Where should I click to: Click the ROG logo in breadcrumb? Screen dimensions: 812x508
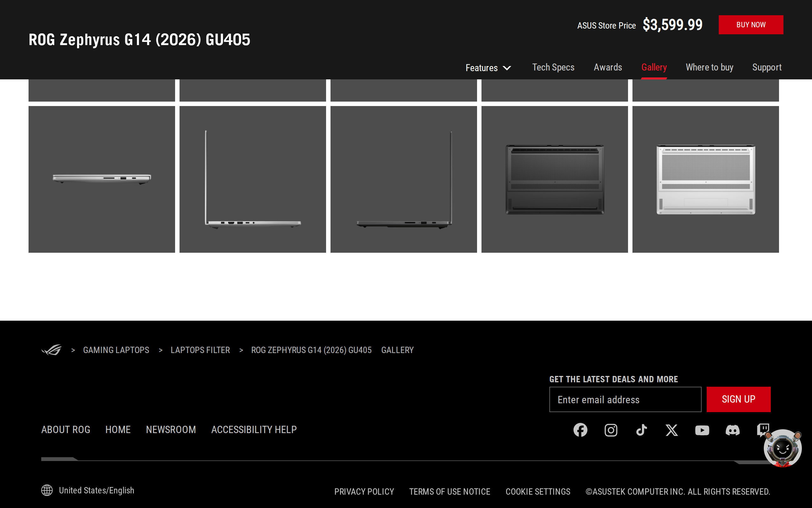click(51, 350)
